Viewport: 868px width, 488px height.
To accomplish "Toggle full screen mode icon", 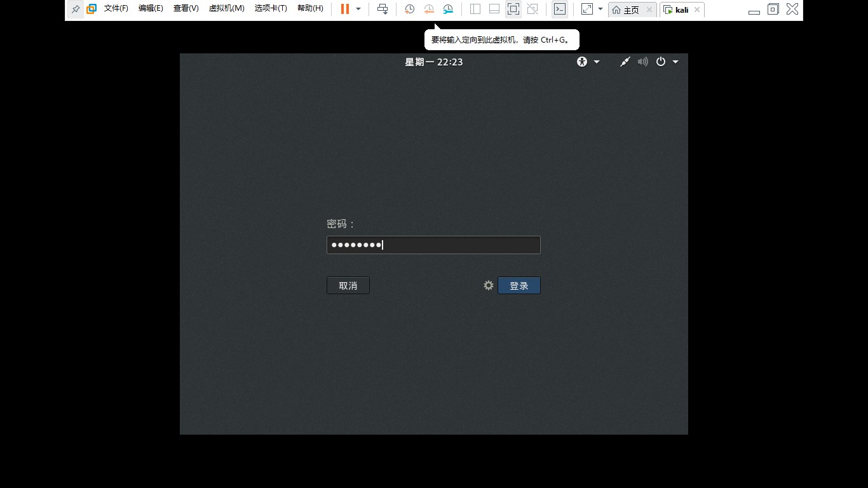I will point(513,9).
